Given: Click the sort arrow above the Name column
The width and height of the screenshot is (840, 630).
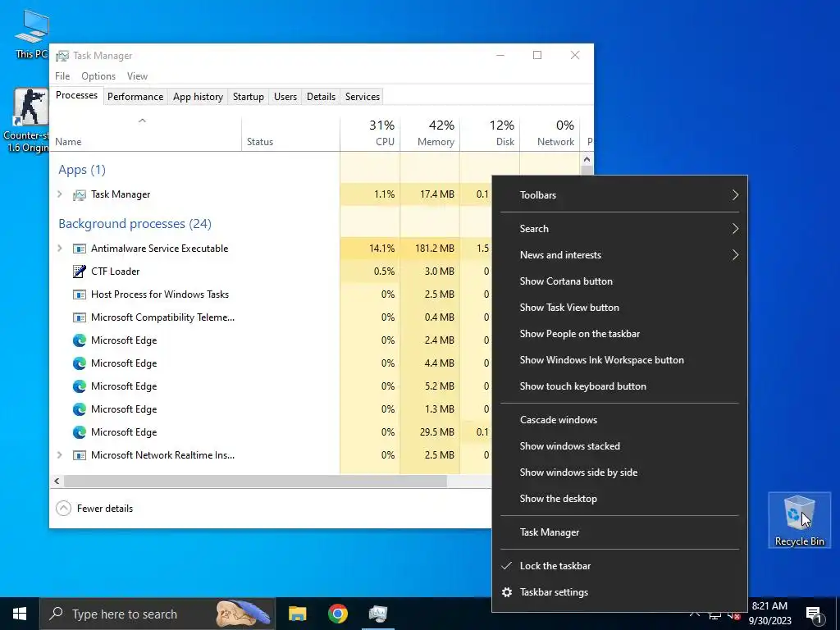Looking at the screenshot, I should coord(142,121).
